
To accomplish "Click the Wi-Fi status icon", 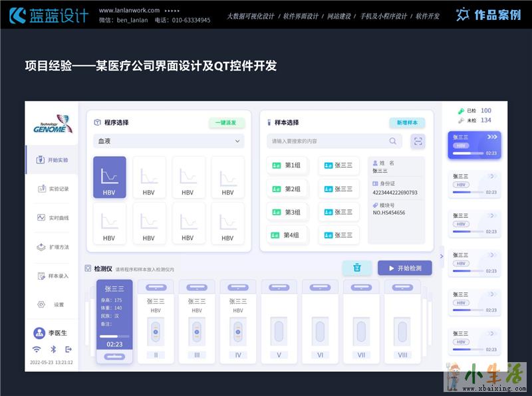I will pyautogui.click(x=37, y=349).
